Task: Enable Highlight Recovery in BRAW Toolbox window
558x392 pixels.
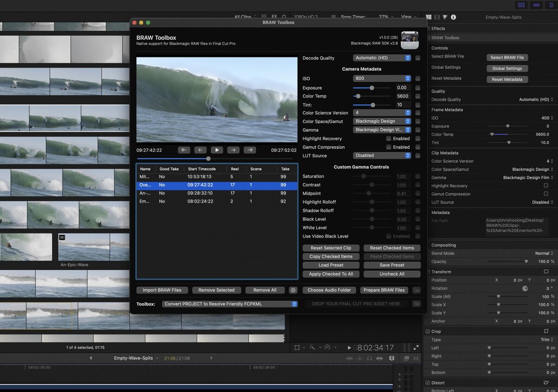Action: [x=388, y=139]
